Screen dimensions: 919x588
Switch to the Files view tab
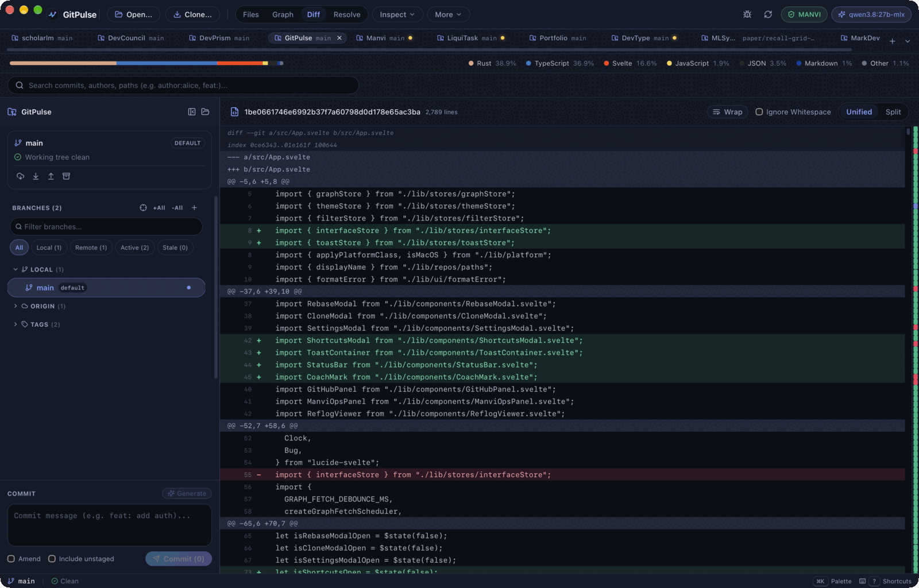point(250,14)
